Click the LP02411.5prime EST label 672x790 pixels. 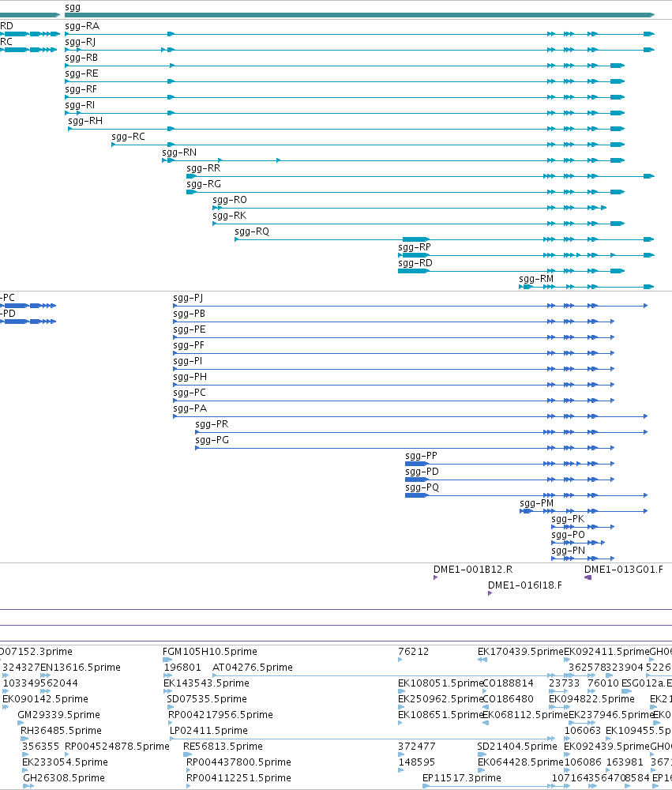[208, 731]
